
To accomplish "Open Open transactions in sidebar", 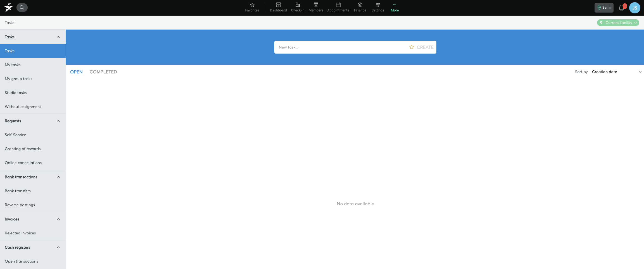I will pyautogui.click(x=33, y=261).
